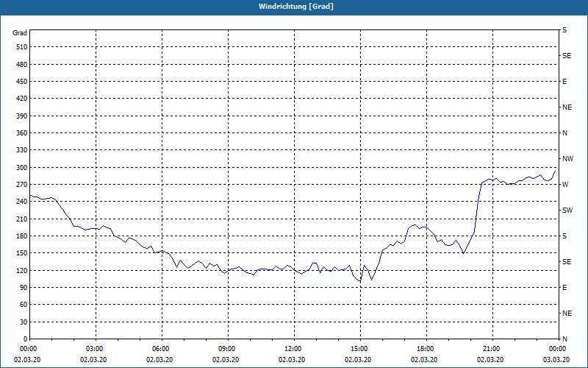Select the 15:00 x-axis tick label
The width and height of the screenshot is (588, 368).
click(360, 348)
